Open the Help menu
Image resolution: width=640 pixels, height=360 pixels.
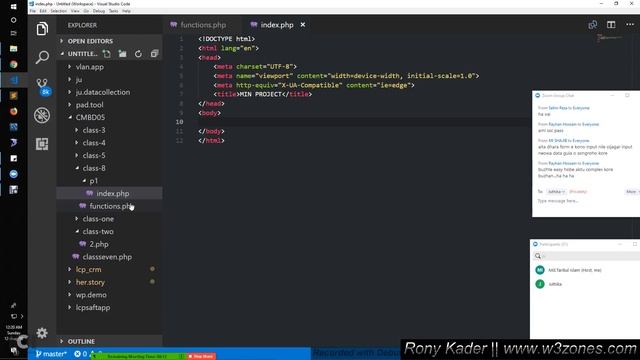127,11
